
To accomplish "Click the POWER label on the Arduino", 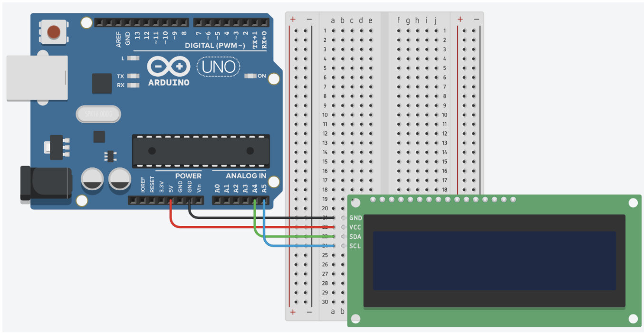I will coord(188,176).
